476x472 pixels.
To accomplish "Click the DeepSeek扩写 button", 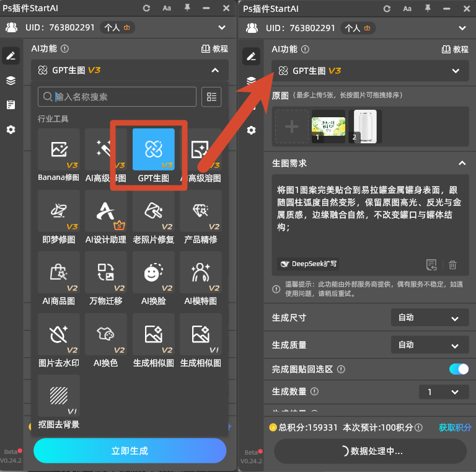I will click(x=308, y=264).
